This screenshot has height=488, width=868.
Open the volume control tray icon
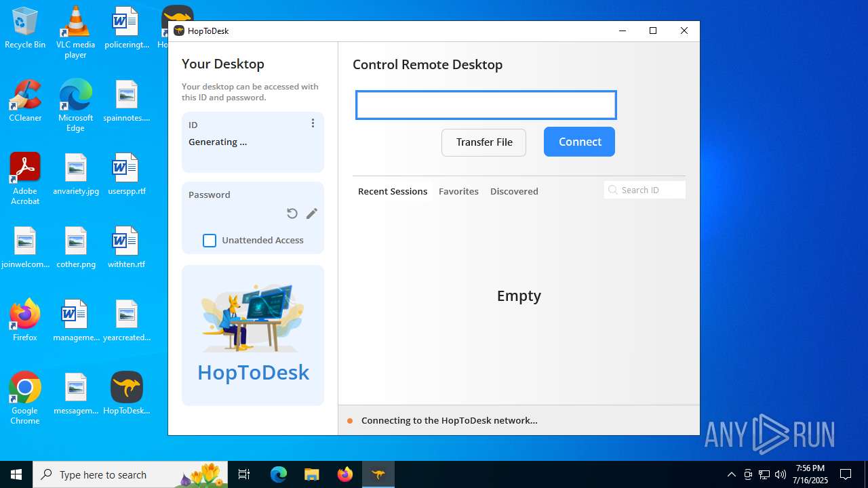780,474
